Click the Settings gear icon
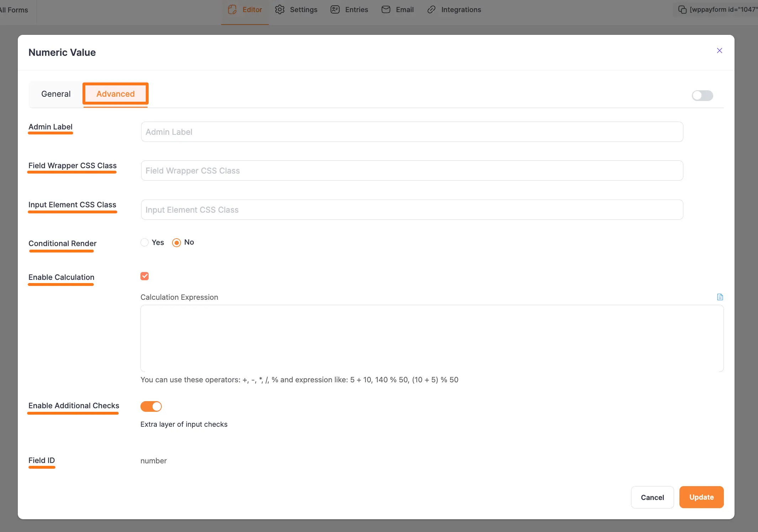The height and width of the screenshot is (532, 758). click(x=280, y=10)
